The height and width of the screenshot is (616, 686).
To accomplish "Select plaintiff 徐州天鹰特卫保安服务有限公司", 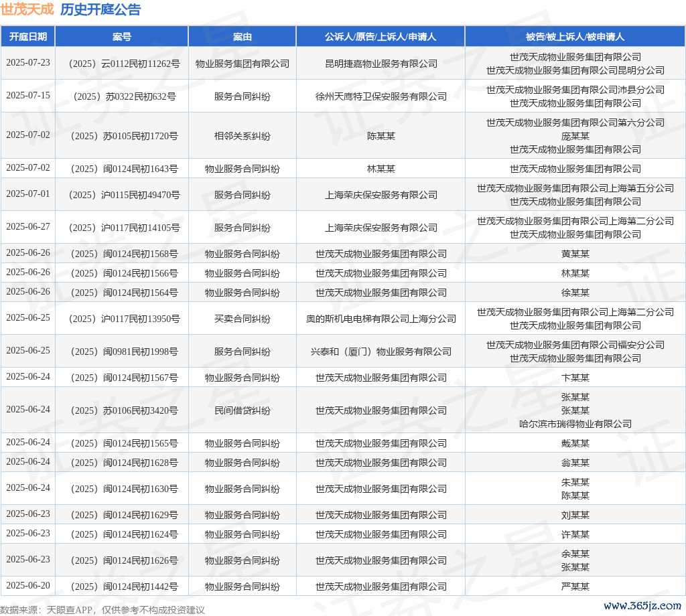I will pyautogui.click(x=381, y=96).
